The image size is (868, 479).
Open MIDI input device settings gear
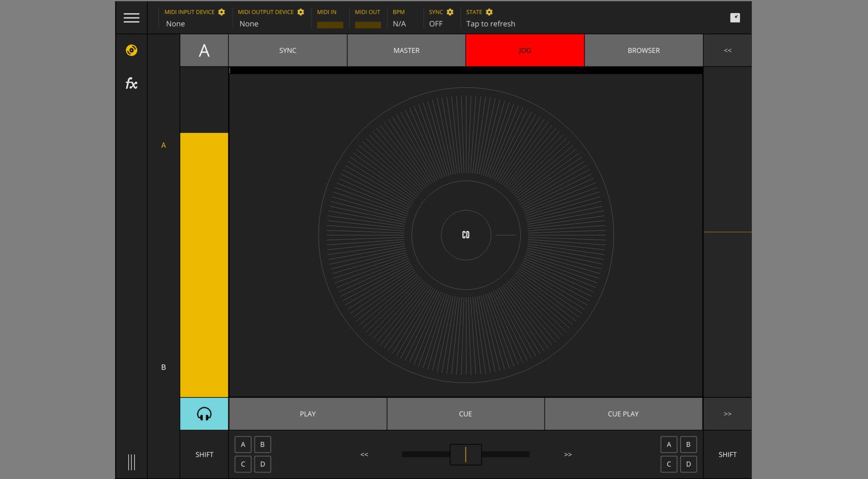pos(222,12)
